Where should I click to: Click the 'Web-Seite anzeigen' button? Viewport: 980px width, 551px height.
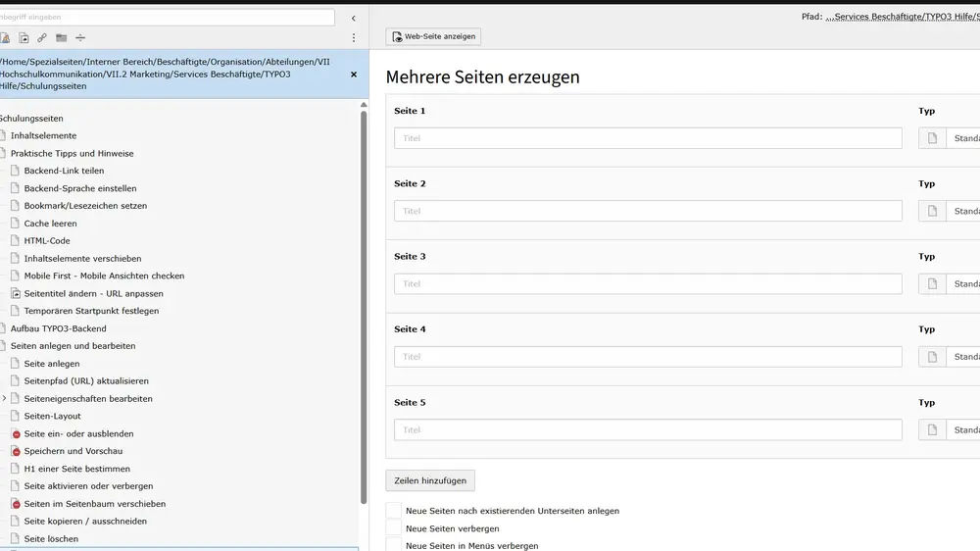[x=433, y=37]
